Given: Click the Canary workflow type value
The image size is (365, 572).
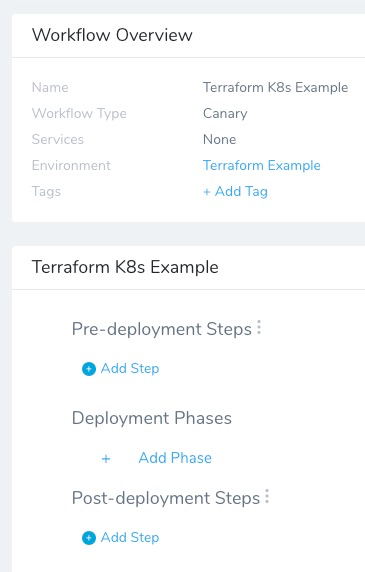Looking at the screenshot, I should 225,113.
